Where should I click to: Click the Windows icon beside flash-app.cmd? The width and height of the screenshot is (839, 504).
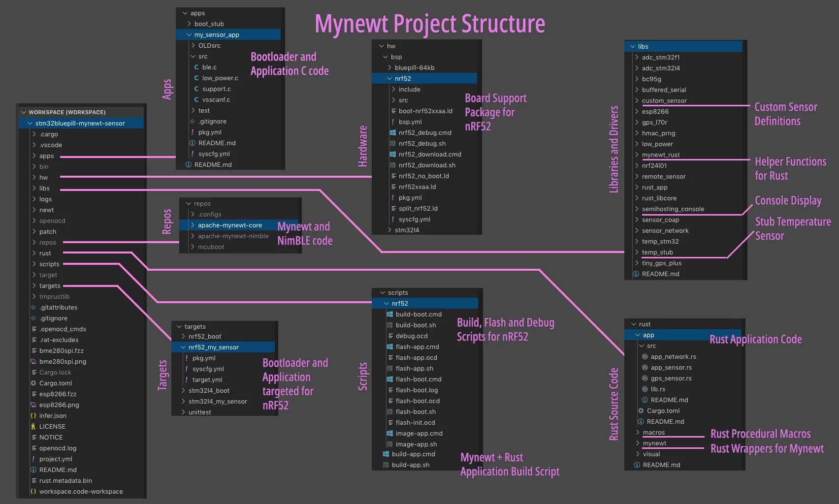tap(390, 346)
